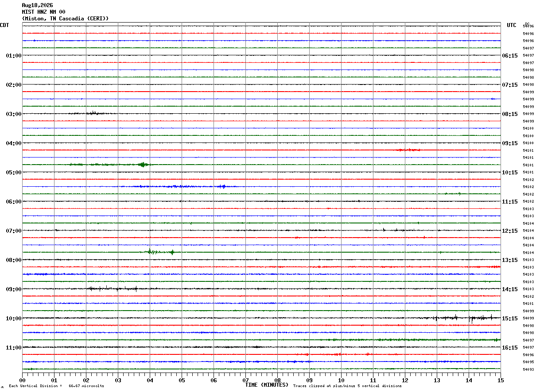Click the MIST HNZ NM 00 station header
The image size is (536, 392).
[43, 12]
